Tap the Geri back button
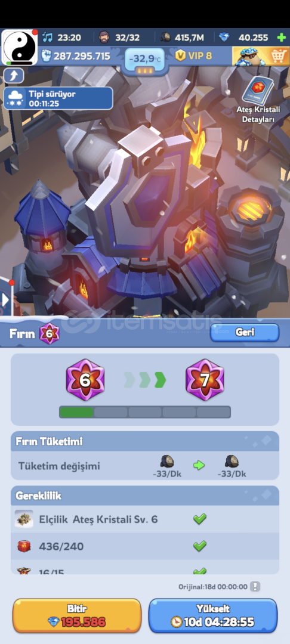290x644 pixels. [x=245, y=333]
